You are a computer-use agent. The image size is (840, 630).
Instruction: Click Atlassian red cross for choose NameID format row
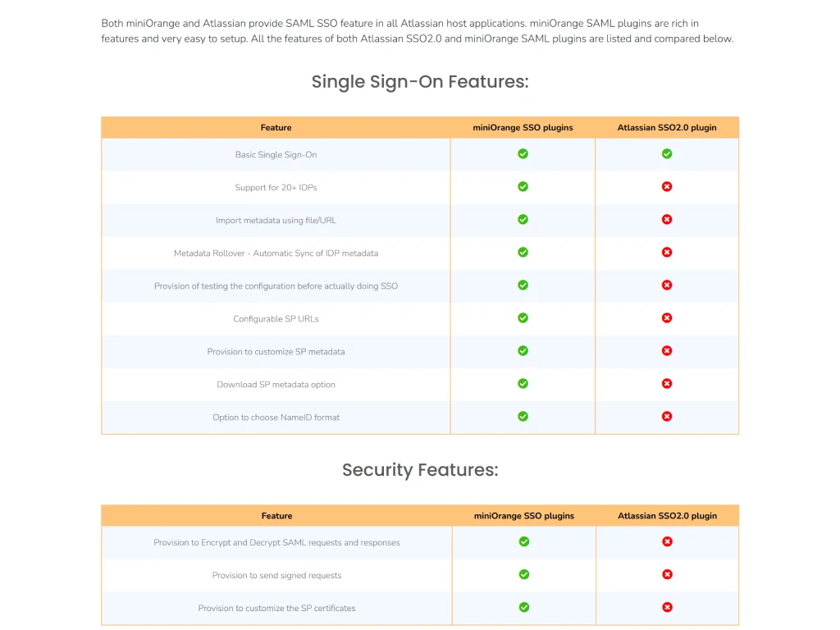pos(666,416)
